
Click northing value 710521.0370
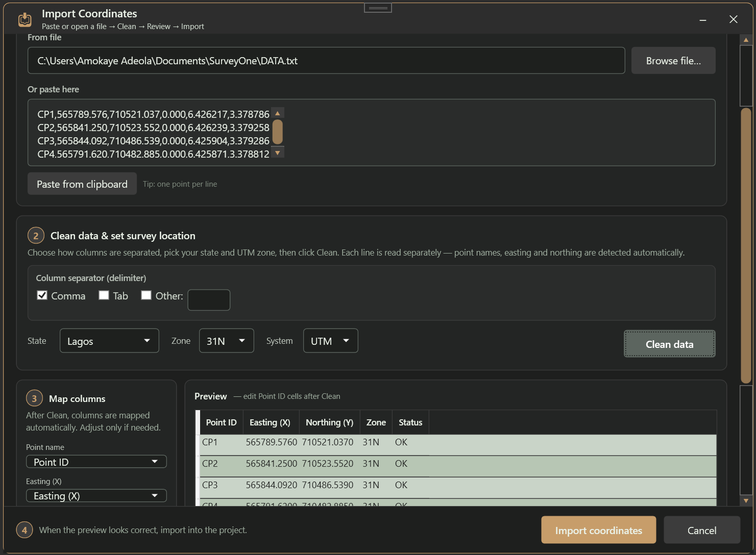tap(328, 442)
